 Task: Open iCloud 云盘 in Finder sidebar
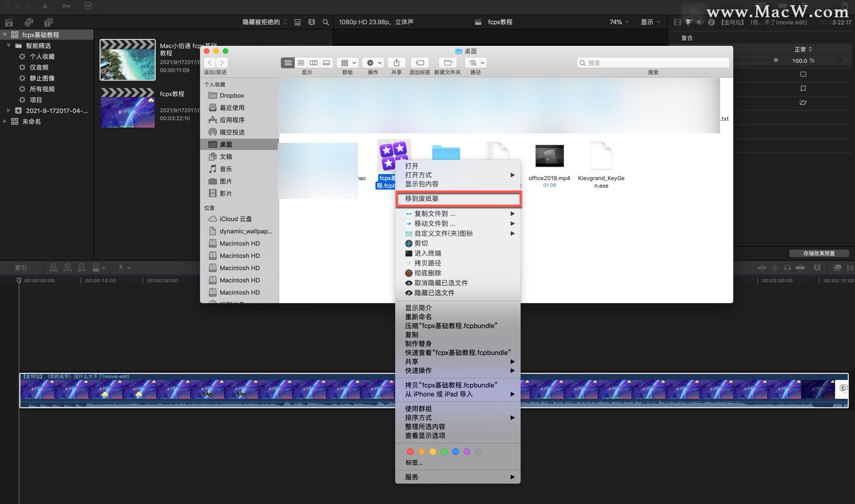coord(239,219)
